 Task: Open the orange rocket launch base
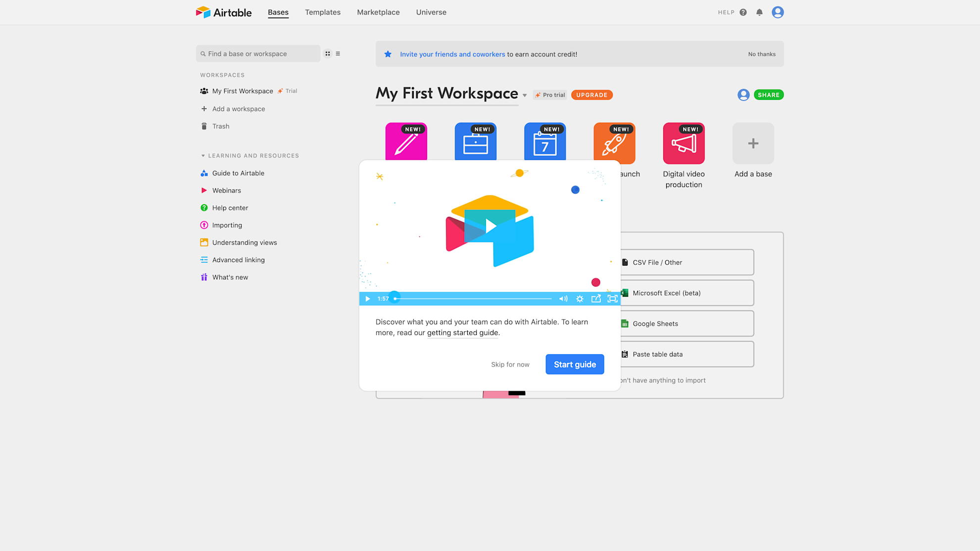point(614,143)
